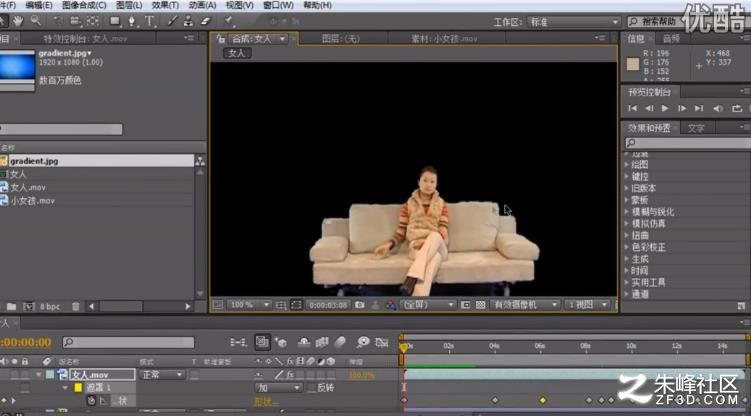This screenshot has width=751, height=416.
Task: Open the 图层(L) menu
Action: (x=129, y=5)
